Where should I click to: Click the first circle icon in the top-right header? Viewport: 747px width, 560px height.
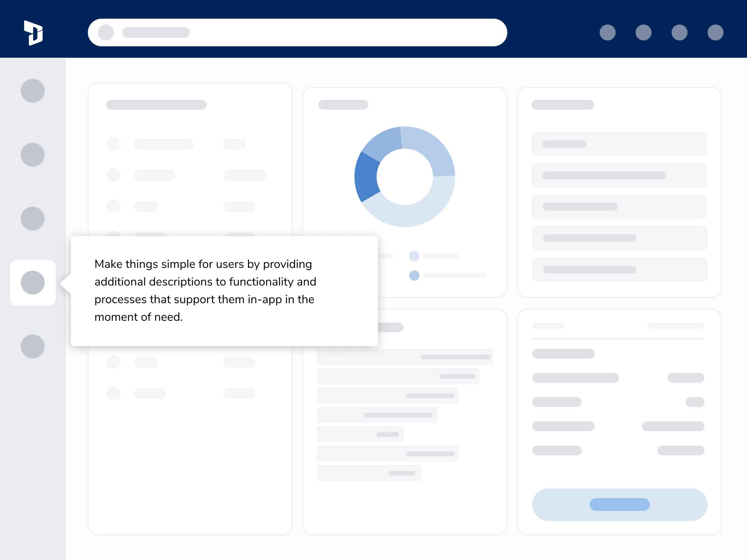pos(607,32)
